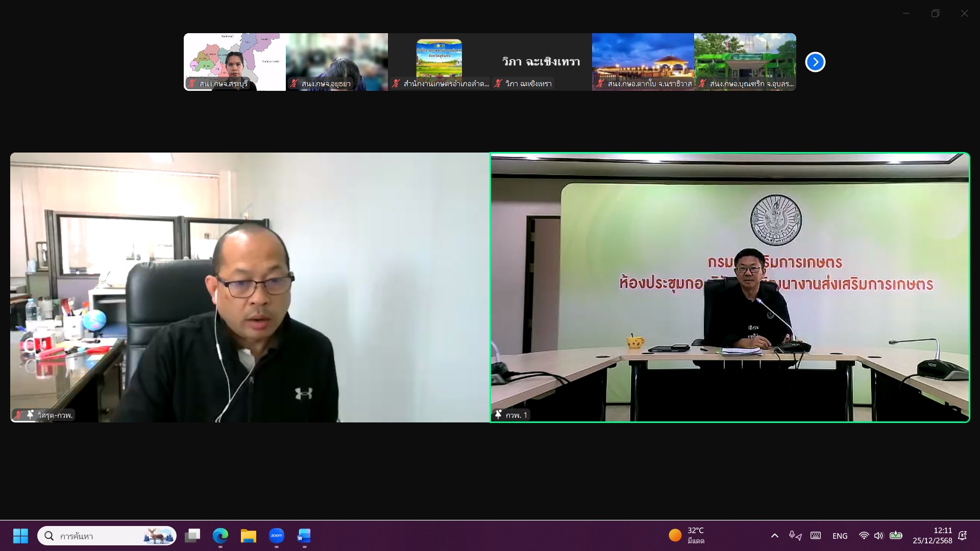Open Microsoft Word from taskbar
This screenshot has width=980, height=551.
point(304,536)
